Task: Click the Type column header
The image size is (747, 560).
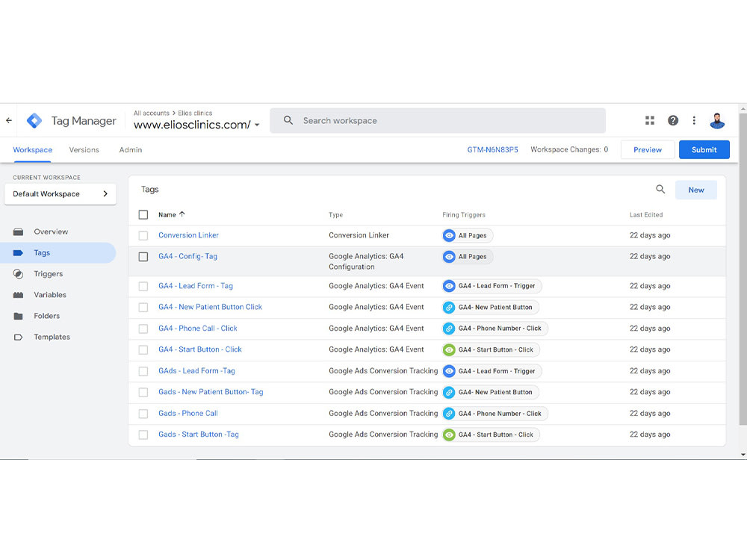Action: tap(336, 215)
